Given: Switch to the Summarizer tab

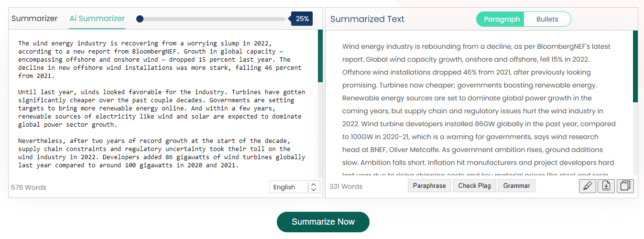Looking at the screenshot, I should (x=34, y=19).
